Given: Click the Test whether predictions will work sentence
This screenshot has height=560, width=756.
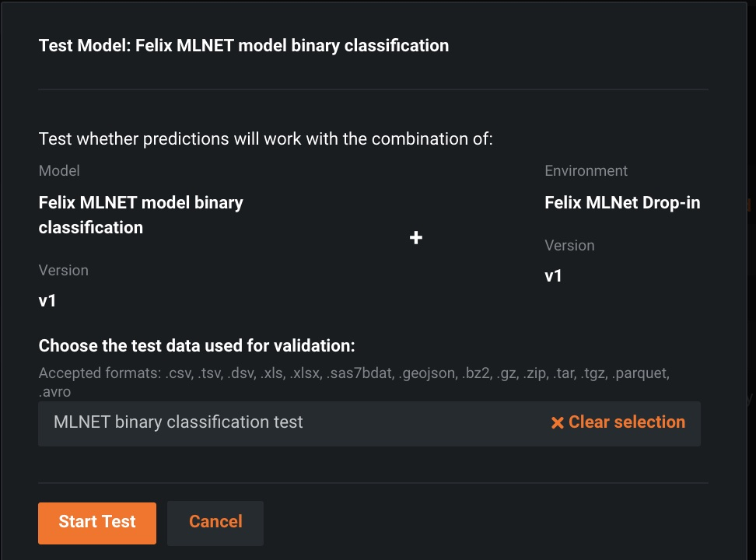Looking at the screenshot, I should 266,140.
